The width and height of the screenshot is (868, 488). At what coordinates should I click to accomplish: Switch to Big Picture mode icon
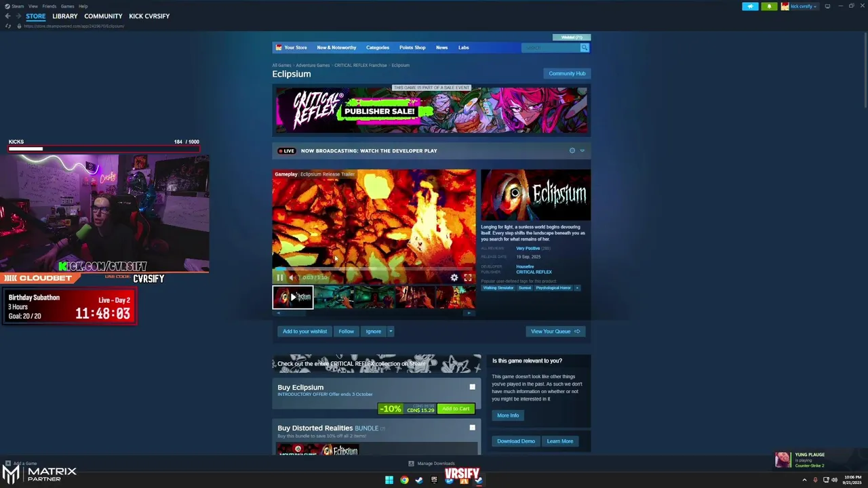click(827, 6)
